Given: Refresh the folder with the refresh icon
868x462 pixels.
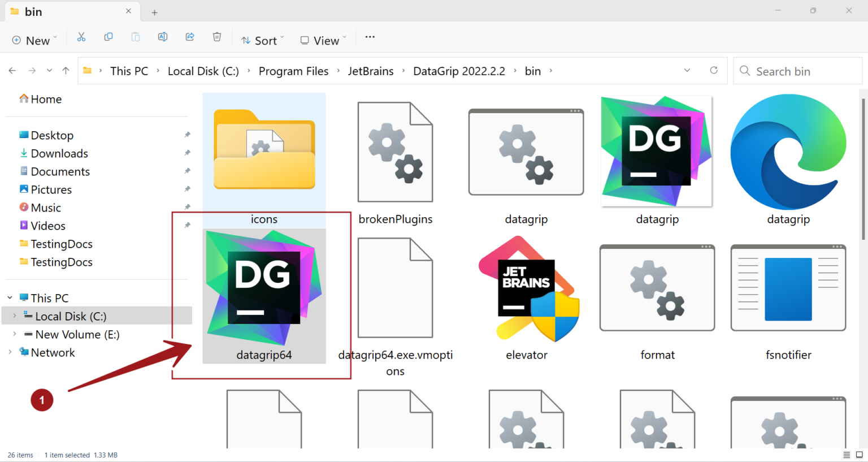Looking at the screenshot, I should pos(714,71).
